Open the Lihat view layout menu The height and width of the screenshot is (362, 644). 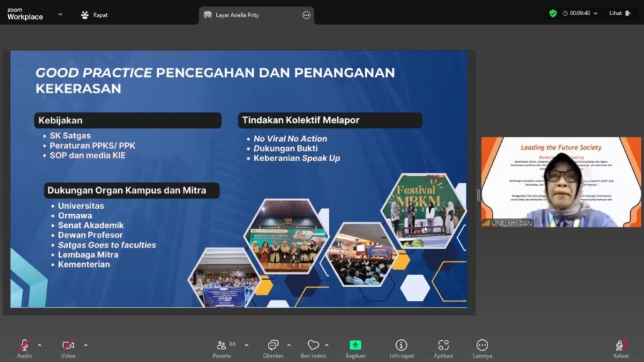pyautogui.click(x=619, y=13)
